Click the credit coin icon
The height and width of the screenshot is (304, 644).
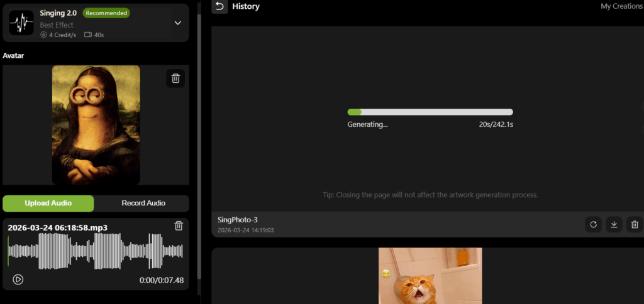coord(43,35)
